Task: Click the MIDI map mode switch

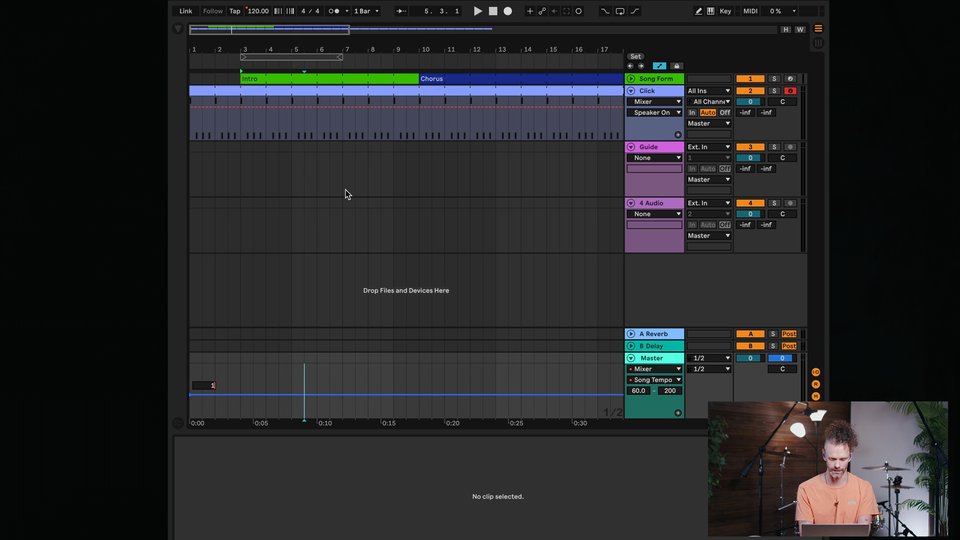Action: pyautogui.click(x=750, y=11)
